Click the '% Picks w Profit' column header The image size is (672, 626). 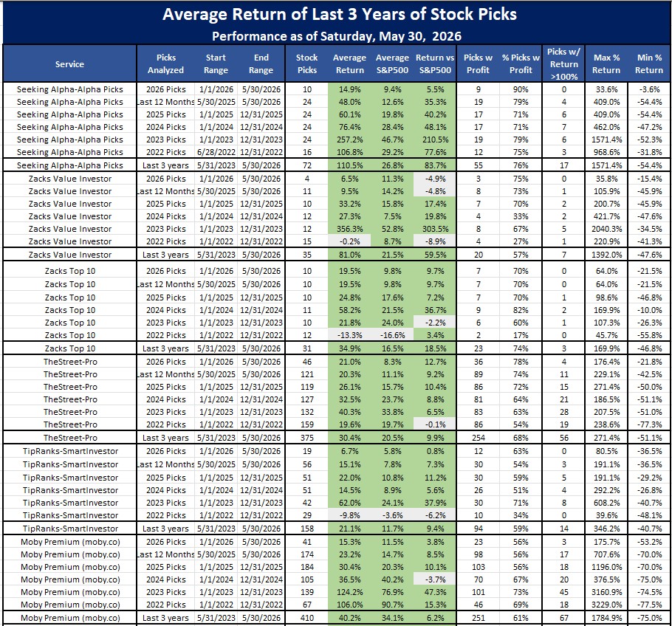pyautogui.click(x=521, y=63)
